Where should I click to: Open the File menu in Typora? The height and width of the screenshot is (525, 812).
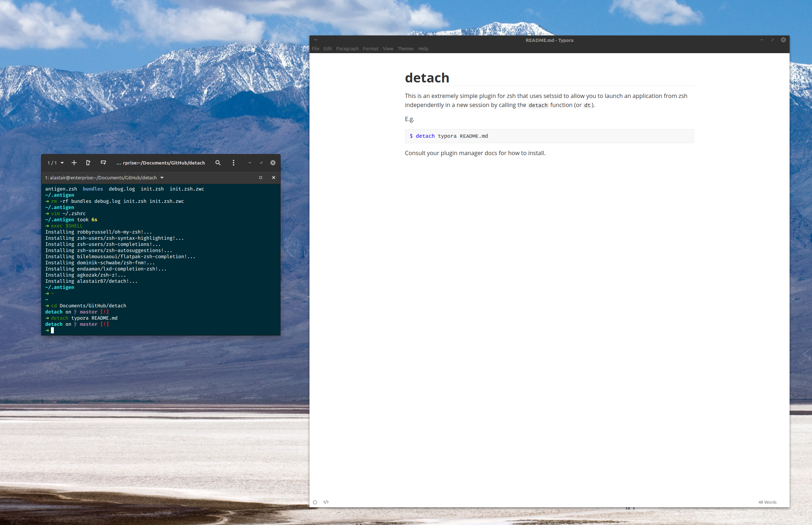(x=315, y=48)
